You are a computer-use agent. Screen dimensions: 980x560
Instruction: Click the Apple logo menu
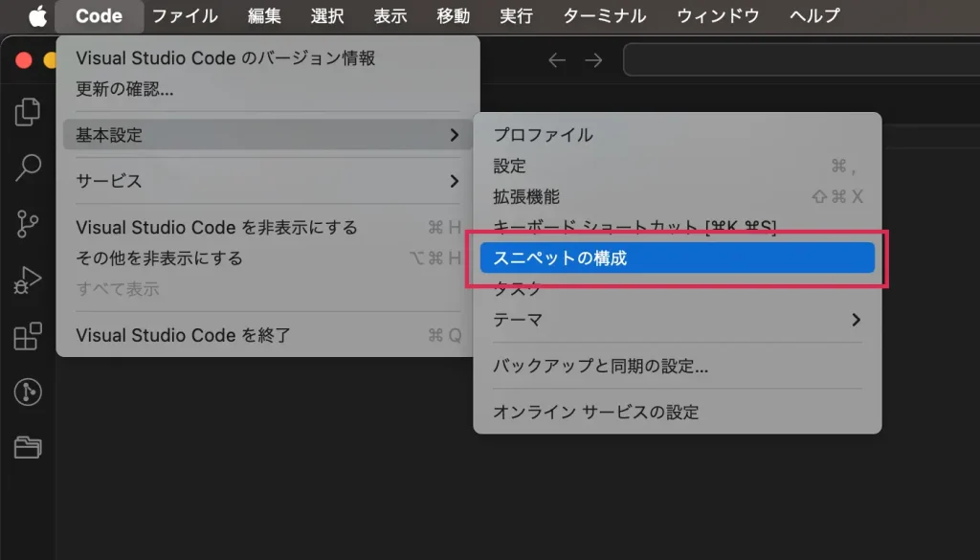coord(37,15)
